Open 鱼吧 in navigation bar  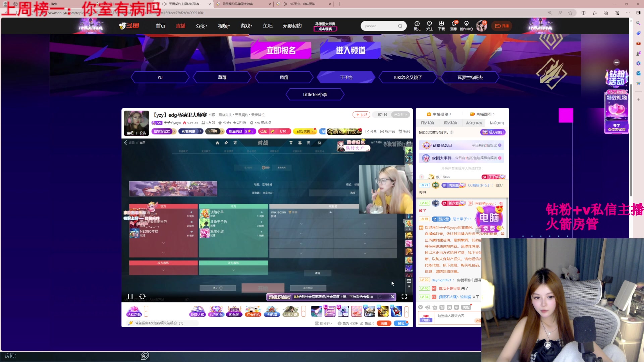[268, 26]
